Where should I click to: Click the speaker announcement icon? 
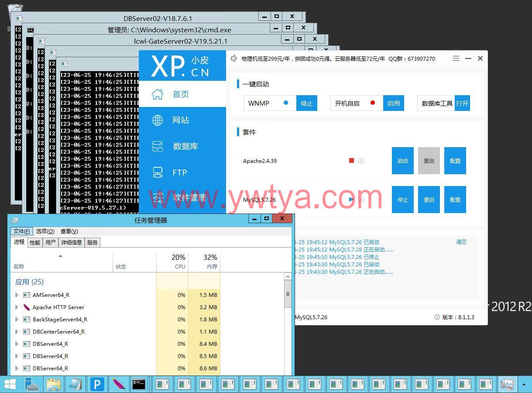coord(234,59)
